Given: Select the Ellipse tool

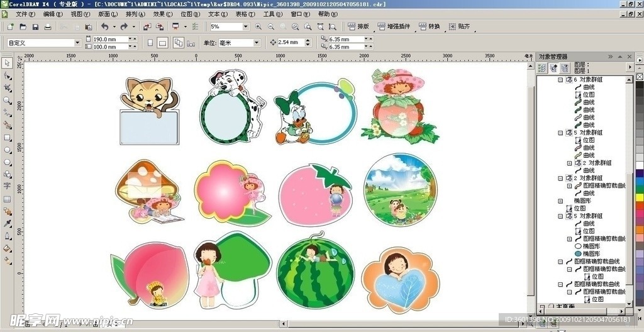Looking at the screenshot, I should 7,150.
